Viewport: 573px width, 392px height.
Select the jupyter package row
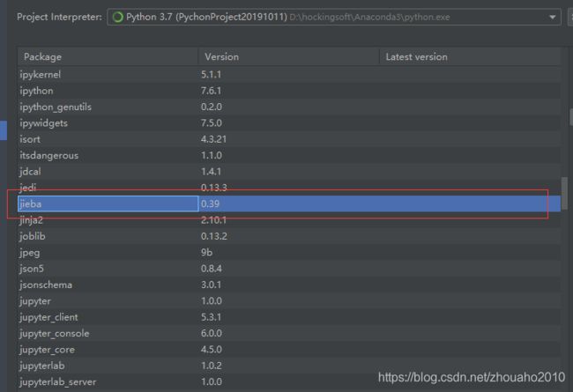point(288,300)
